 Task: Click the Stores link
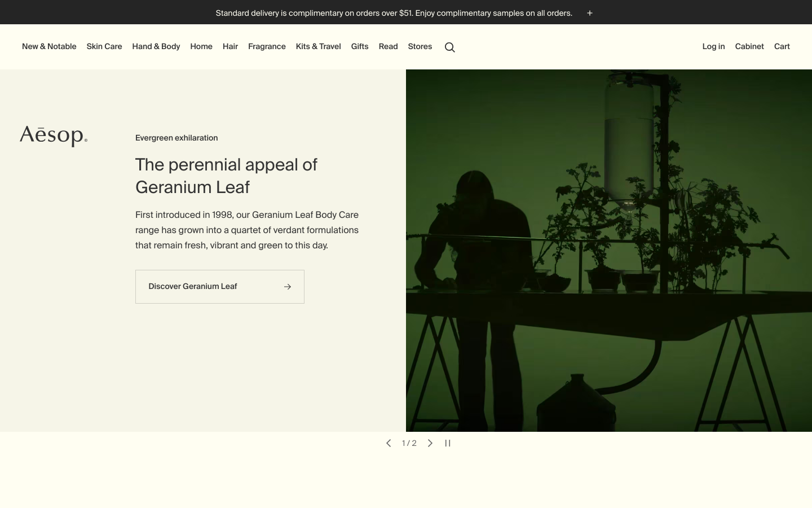420,47
